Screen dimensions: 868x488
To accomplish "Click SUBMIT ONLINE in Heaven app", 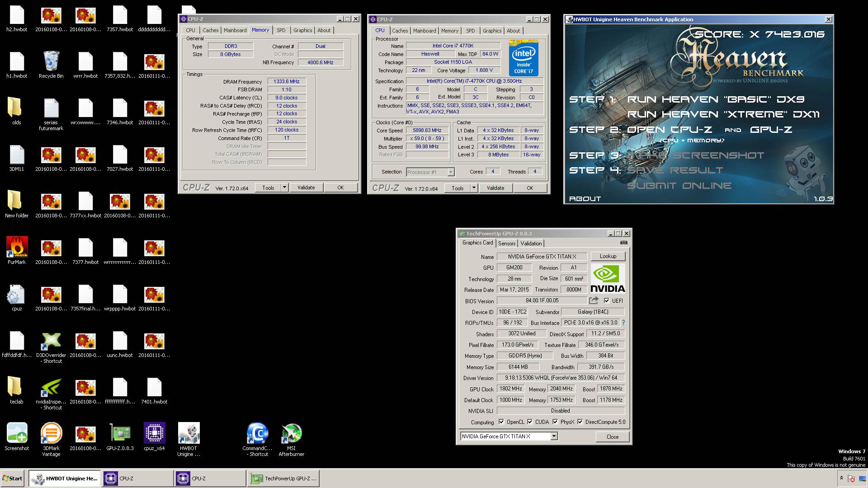I will [x=679, y=186].
